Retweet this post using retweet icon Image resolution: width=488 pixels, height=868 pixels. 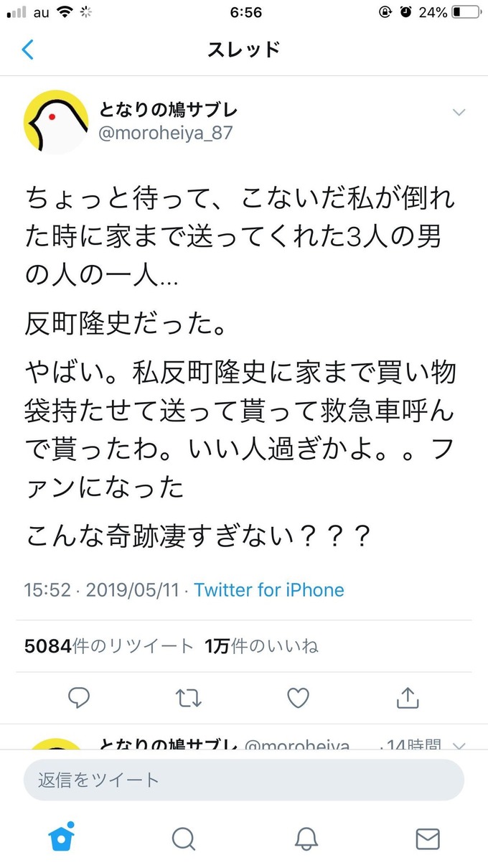tap(189, 697)
